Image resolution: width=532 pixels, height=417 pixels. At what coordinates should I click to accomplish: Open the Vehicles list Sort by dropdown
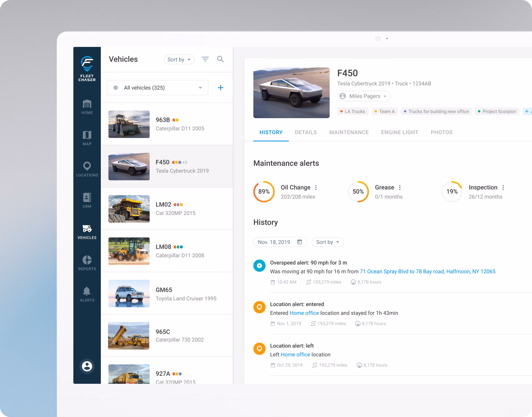click(x=179, y=59)
